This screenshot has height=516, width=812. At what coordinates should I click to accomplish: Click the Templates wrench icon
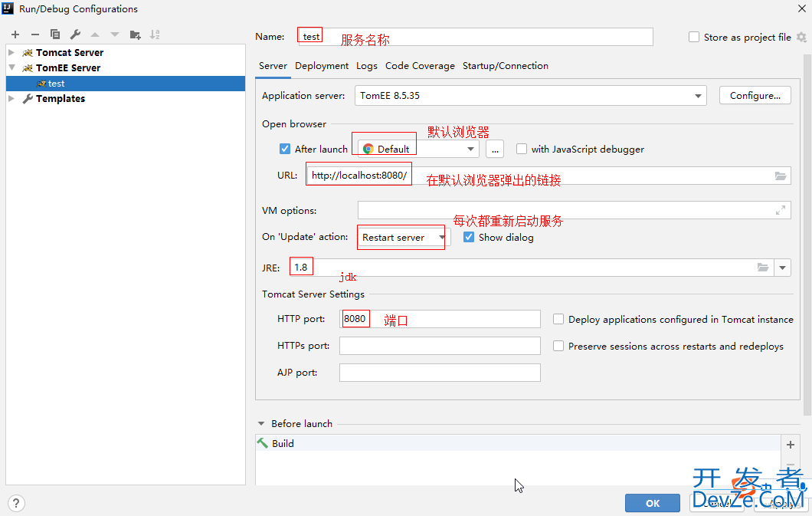point(28,99)
